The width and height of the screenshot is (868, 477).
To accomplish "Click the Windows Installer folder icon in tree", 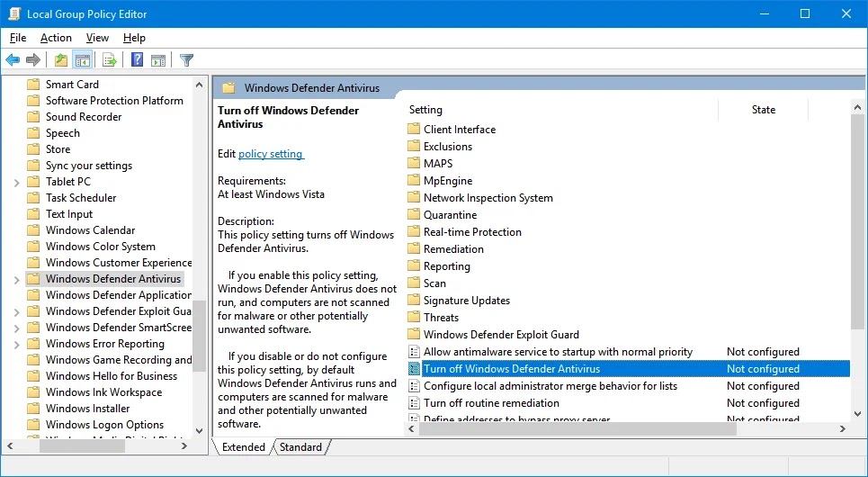I will [34, 409].
